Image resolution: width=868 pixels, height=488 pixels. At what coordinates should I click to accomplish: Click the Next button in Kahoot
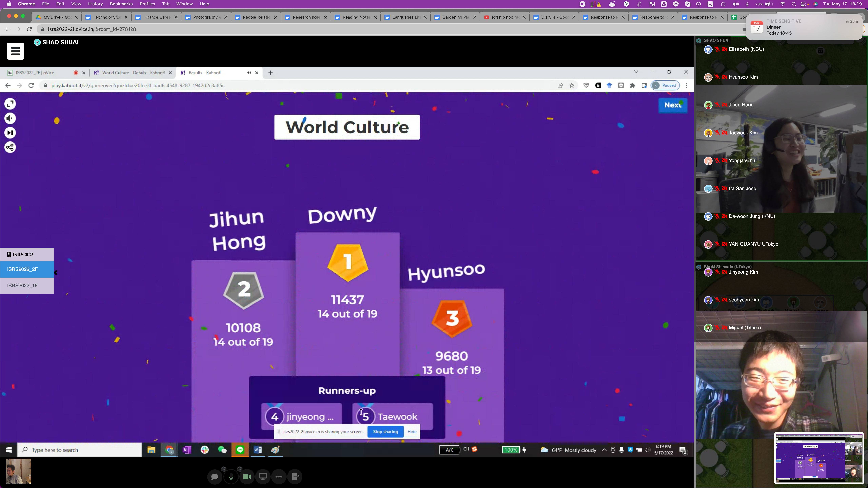673,105
